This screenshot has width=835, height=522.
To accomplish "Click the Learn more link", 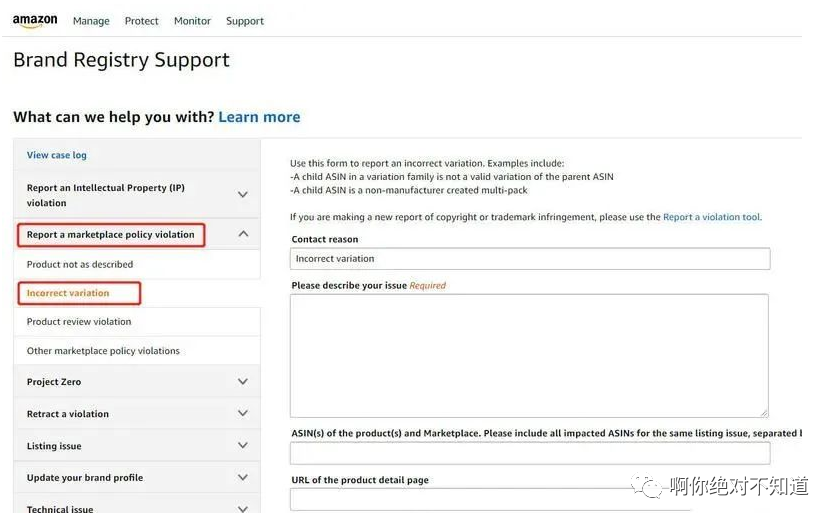I will point(259,117).
